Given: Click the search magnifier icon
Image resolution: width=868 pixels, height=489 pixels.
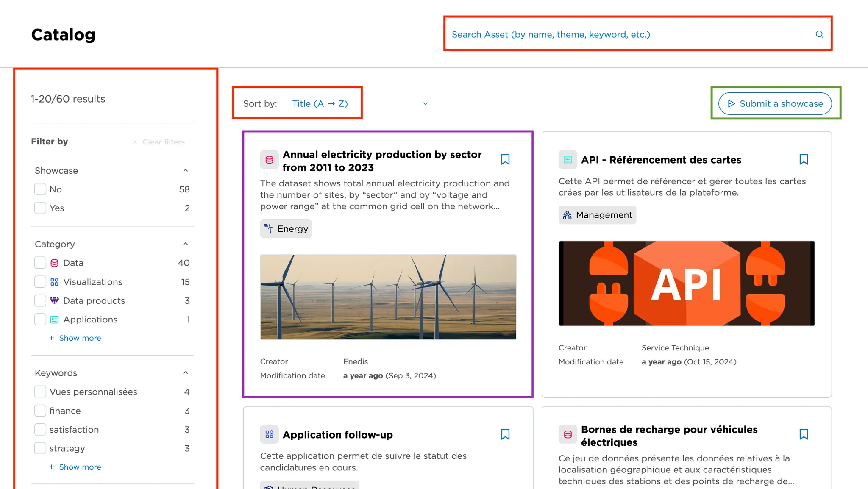Looking at the screenshot, I should coord(819,34).
